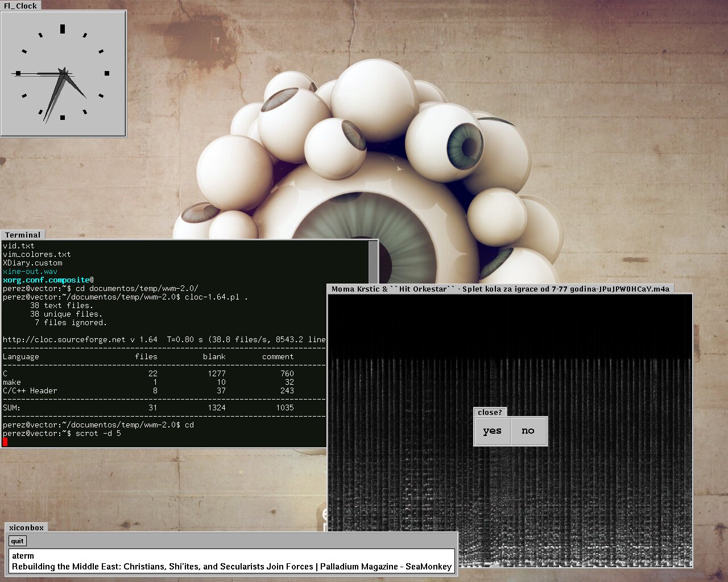This screenshot has height=582, width=728.
Task: Restore the Palladium Magazine SeaMonkey window entry
Action: tap(231, 567)
